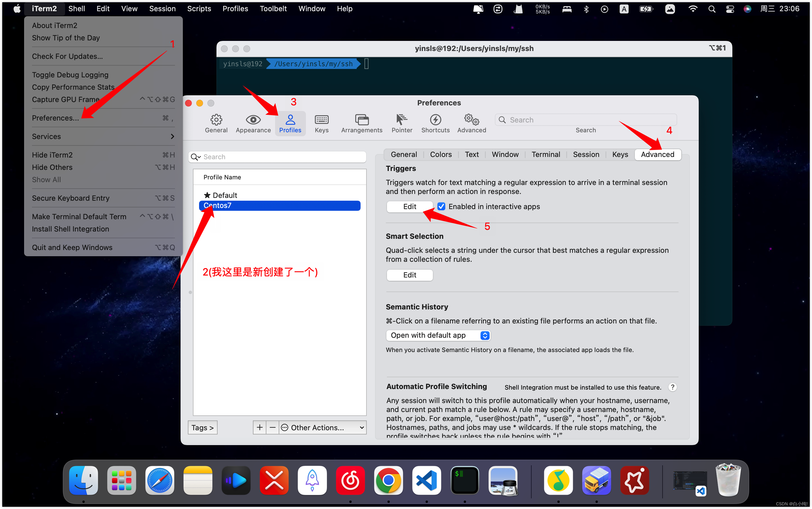Image resolution: width=812 pixels, height=509 pixels.
Task: Open the Apple menu
Action: click(x=17, y=9)
